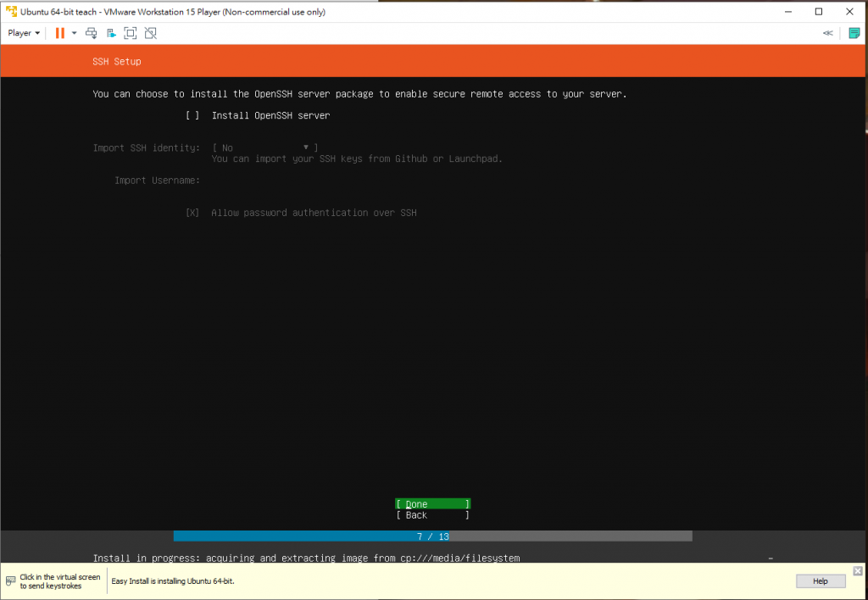Dismiss the Easy Install notification bar
The image size is (868, 600).
point(858,570)
